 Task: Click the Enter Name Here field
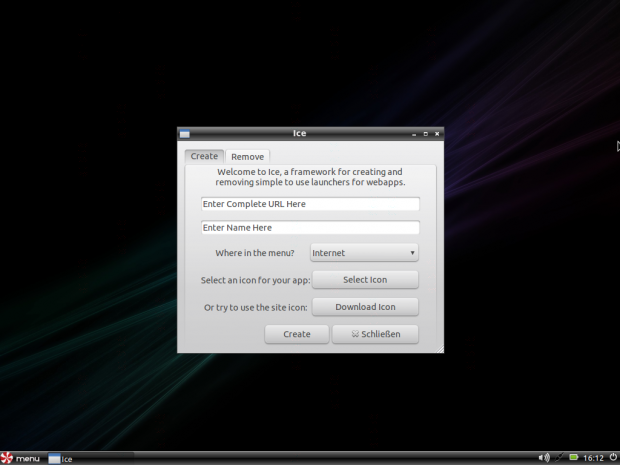[309, 228]
